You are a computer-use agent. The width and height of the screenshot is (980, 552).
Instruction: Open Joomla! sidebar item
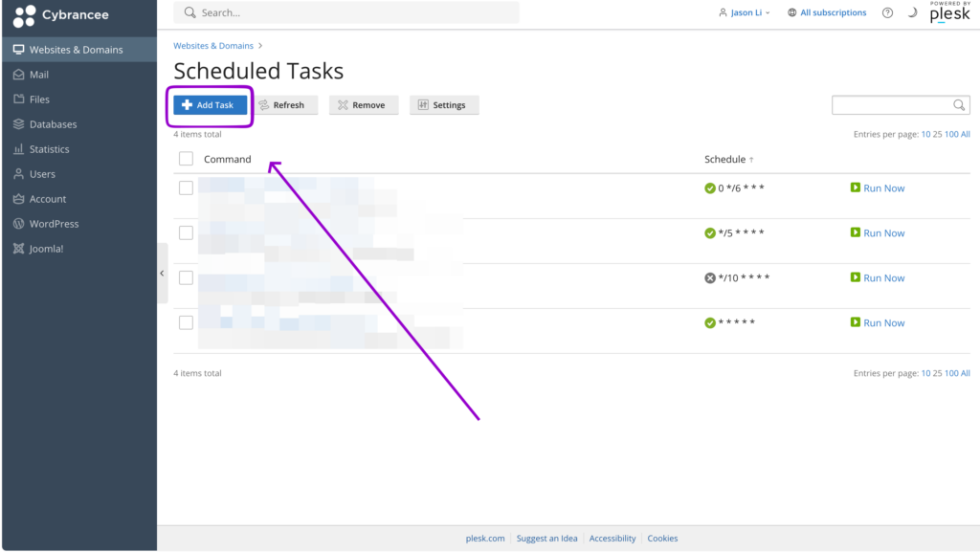tap(79, 249)
